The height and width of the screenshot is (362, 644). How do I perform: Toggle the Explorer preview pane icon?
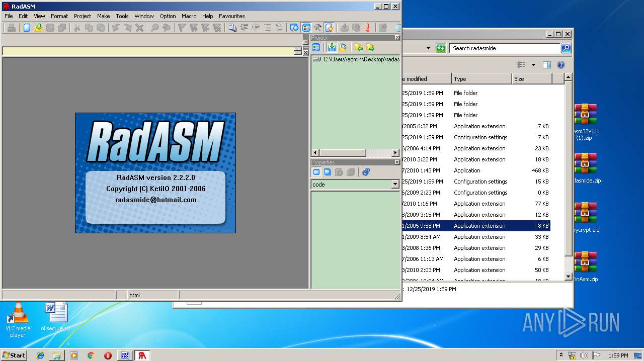(x=547, y=65)
